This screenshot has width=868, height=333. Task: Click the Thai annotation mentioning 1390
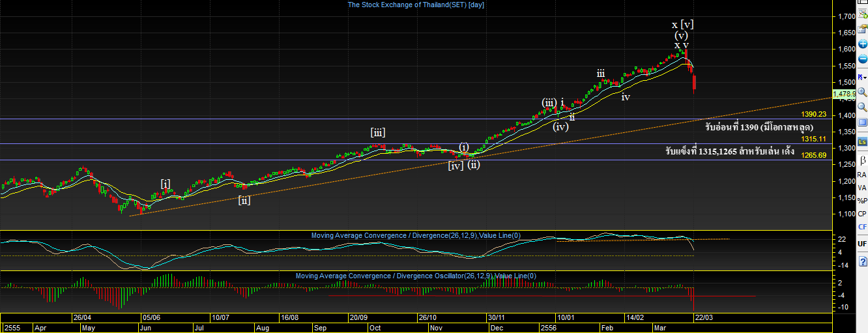[x=759, y=128]
